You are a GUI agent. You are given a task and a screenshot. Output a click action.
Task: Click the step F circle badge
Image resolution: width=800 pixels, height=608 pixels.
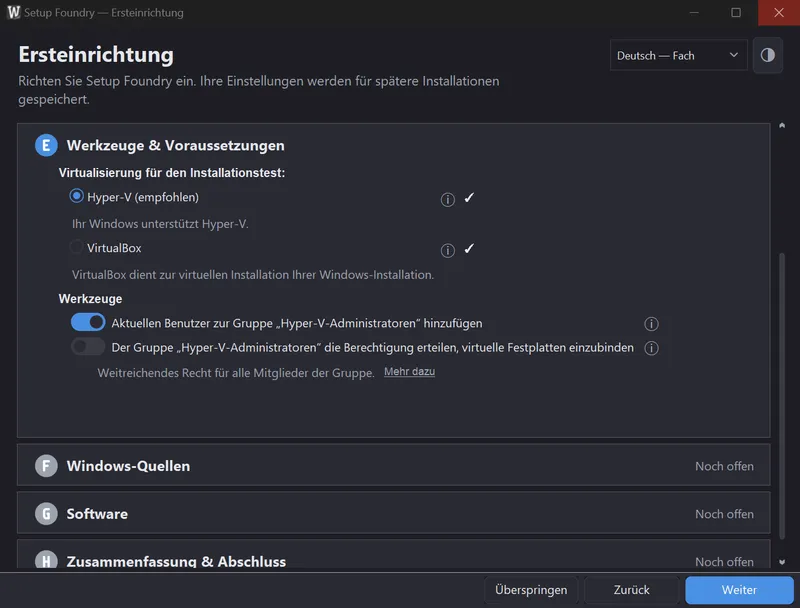(x=46, y=466)
